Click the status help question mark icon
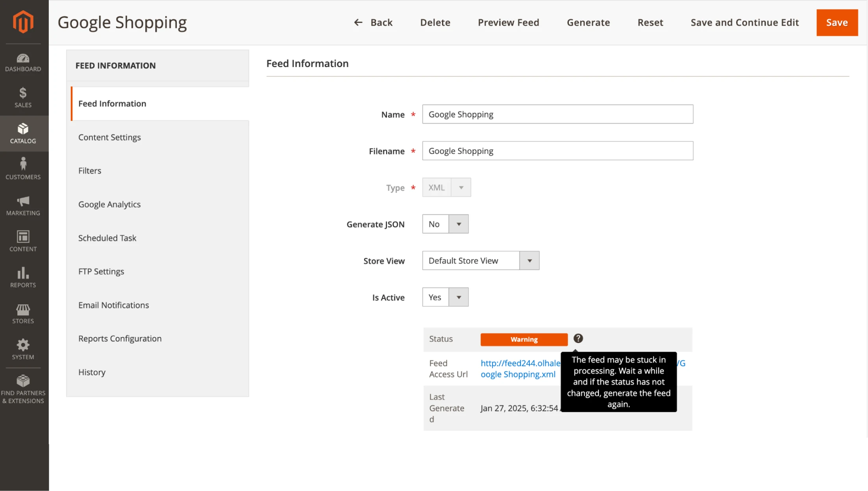 click(578, 339)
